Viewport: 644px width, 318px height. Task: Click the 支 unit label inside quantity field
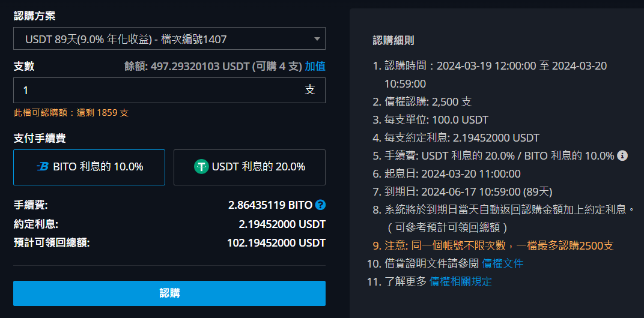click(x=310, y=90)
